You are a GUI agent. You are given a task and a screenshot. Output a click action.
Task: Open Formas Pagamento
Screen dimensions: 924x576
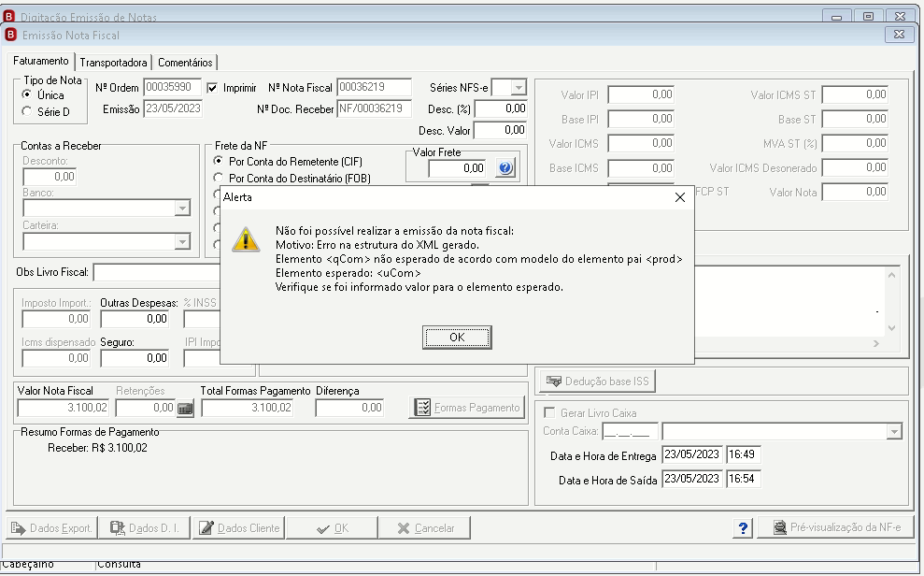(x=467, y=408)
